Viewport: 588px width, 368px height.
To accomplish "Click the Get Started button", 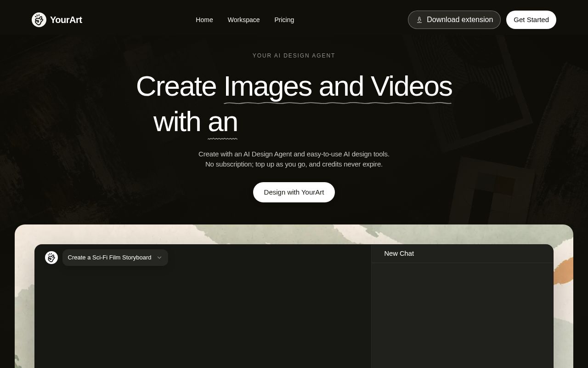I will [531, 20].
